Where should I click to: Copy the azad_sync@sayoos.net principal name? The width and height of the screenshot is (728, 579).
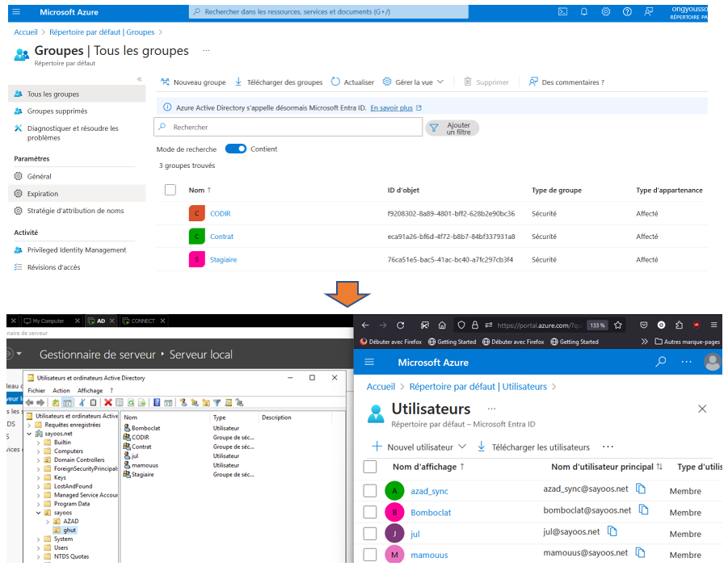coord(641,489)
